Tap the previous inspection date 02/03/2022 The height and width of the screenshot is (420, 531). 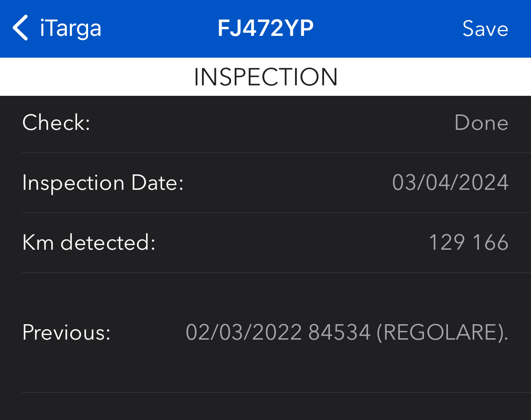pyautogui.click(x=244, y=332)
